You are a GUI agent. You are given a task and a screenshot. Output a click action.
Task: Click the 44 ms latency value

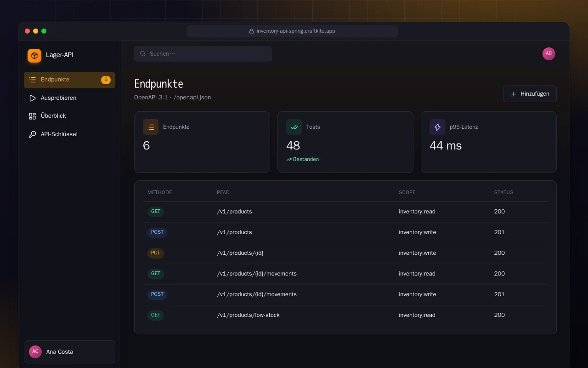click(x=446, y=146)
